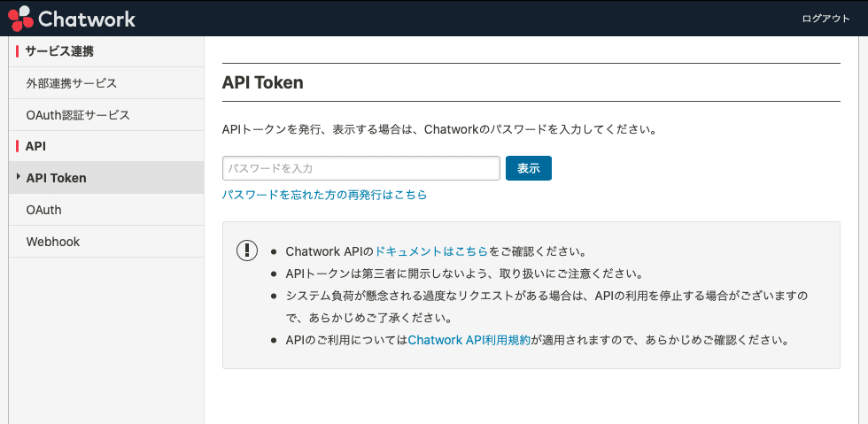Focus the パスワードを入力 password field
This screenshot has height=424, width=868.
point(361,168)
